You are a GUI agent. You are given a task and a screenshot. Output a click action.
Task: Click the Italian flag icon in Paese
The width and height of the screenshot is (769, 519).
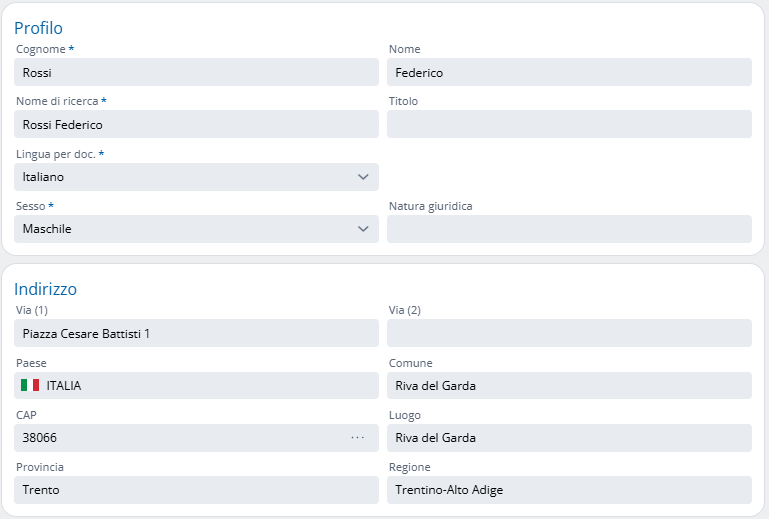(x=30, y=385)
